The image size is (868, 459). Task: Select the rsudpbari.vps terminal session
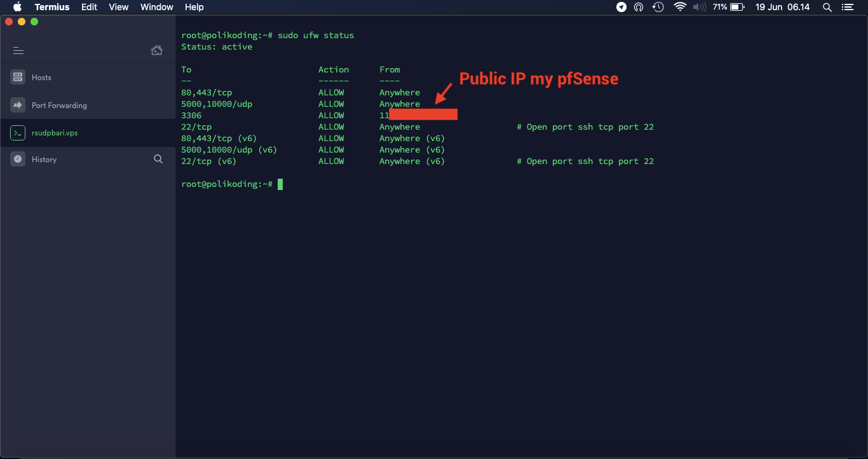88,133
